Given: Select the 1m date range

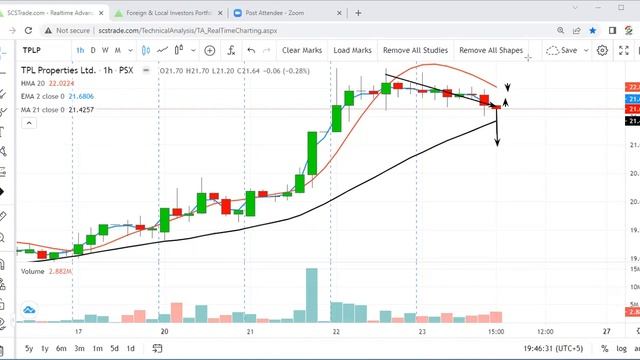Looking at the screenshot, I should click(98, 349).
